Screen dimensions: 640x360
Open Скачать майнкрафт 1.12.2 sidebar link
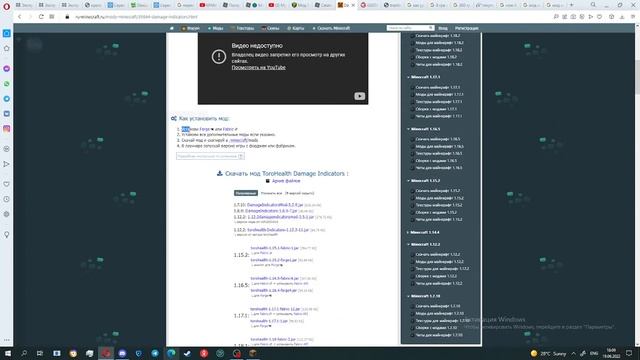(x=438, y=254)
